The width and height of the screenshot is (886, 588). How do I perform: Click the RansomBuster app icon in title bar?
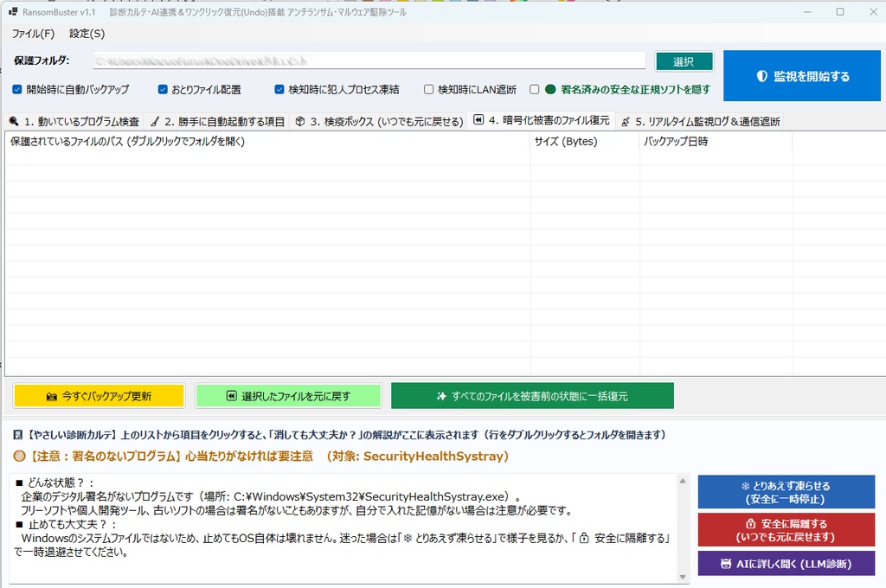tap(13, 12)
